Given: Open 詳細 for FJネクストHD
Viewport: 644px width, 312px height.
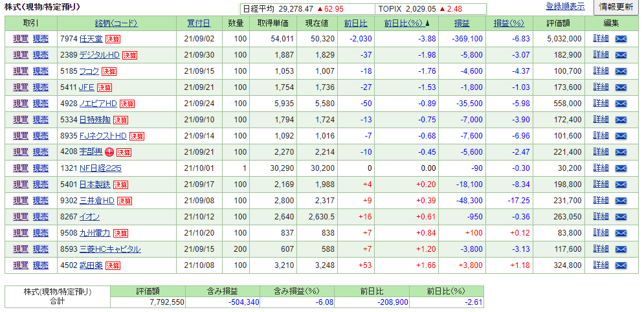Looking at the screenshot, I should click(601, 136).
